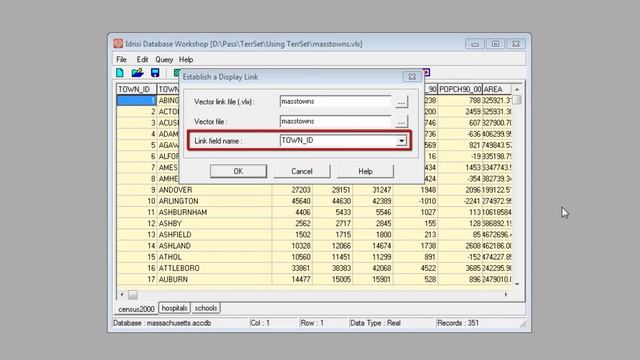Close the Establish a Display Link dialog
This screenshot has height=360, width=640.
coord(412,77)
